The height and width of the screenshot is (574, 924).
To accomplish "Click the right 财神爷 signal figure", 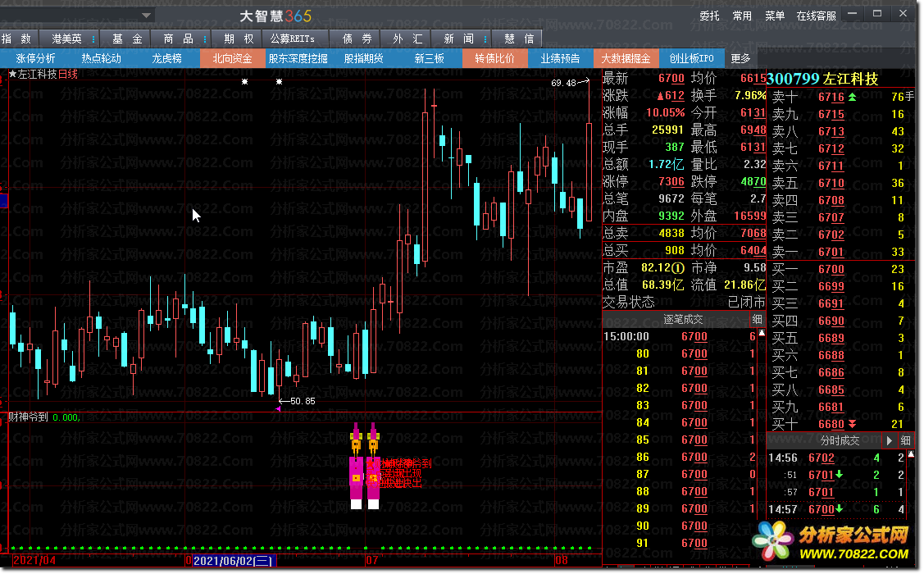I will (373, 465).
